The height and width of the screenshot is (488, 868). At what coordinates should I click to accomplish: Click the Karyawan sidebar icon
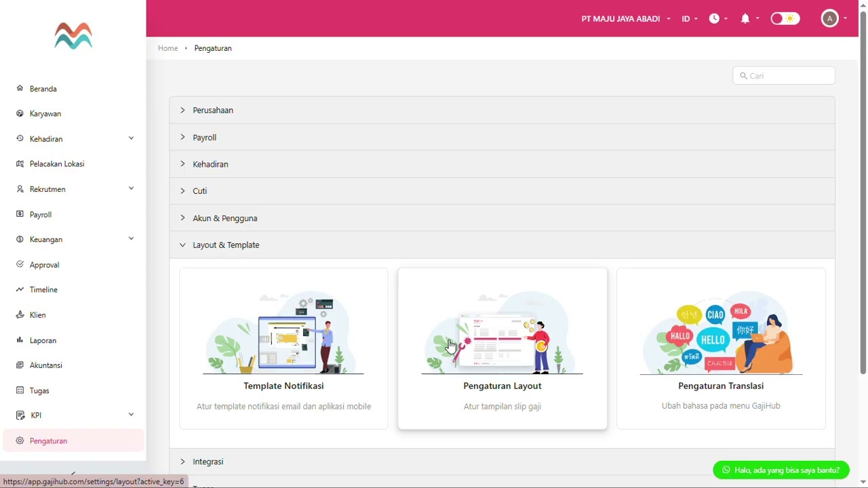point(20,113)
